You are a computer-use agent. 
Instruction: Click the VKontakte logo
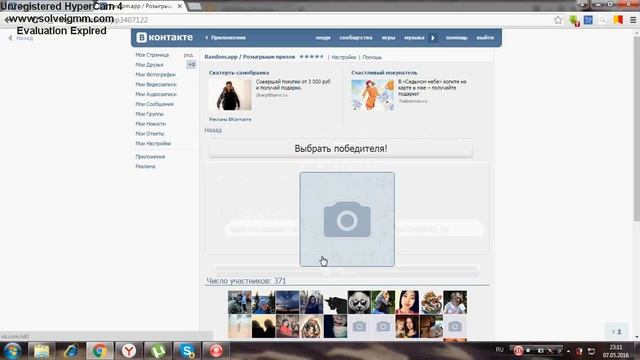point(164,37)
